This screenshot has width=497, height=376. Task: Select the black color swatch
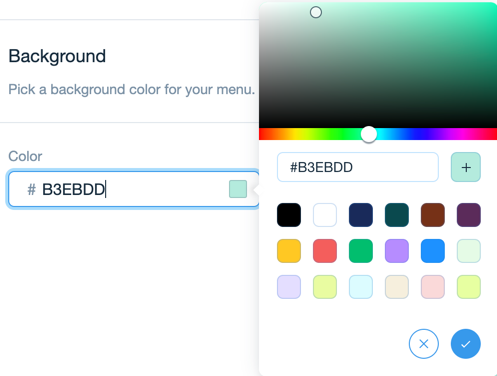289,215
